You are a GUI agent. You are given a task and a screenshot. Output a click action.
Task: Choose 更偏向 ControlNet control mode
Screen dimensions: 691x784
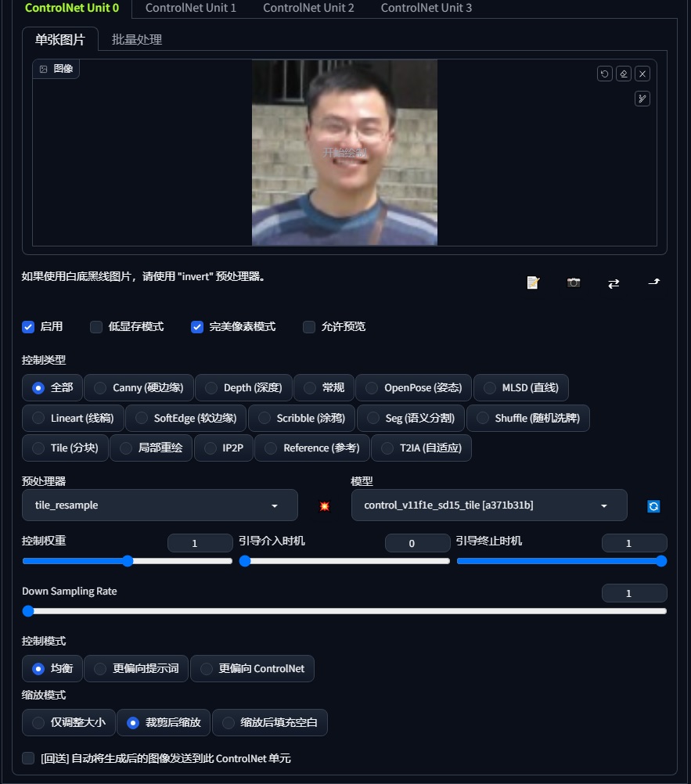(x=252, y=668)
